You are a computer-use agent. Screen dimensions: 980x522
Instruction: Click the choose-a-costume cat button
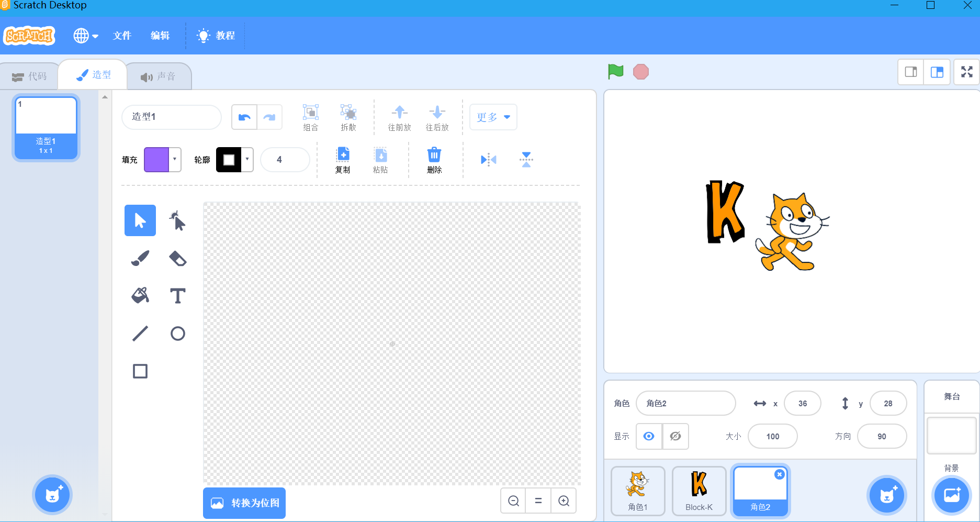tap(52, 495)
